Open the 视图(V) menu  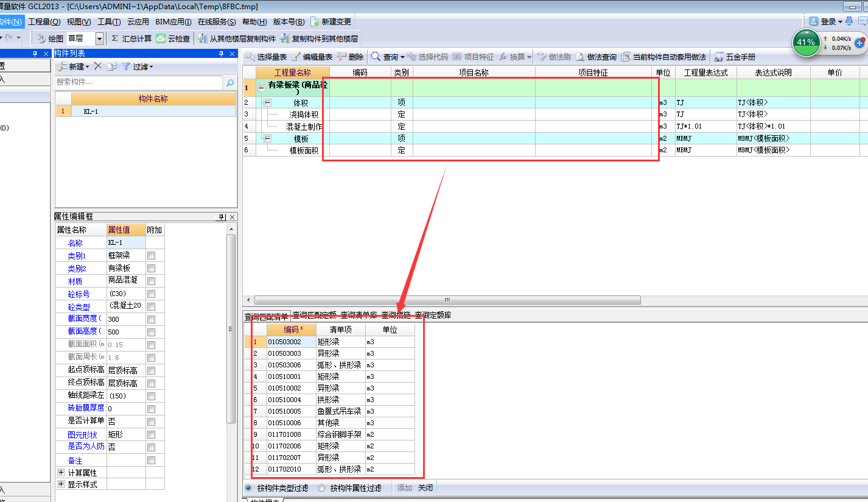tap(79, 21)
